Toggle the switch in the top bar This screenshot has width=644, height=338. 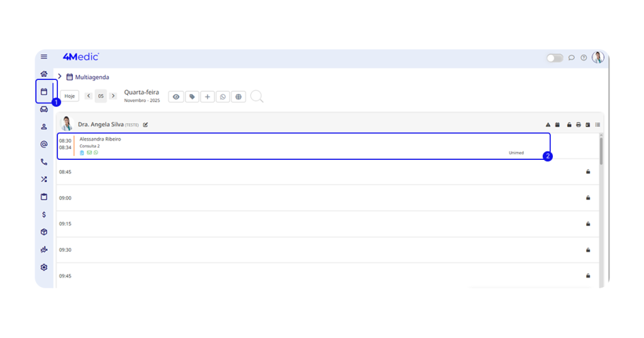554,58
